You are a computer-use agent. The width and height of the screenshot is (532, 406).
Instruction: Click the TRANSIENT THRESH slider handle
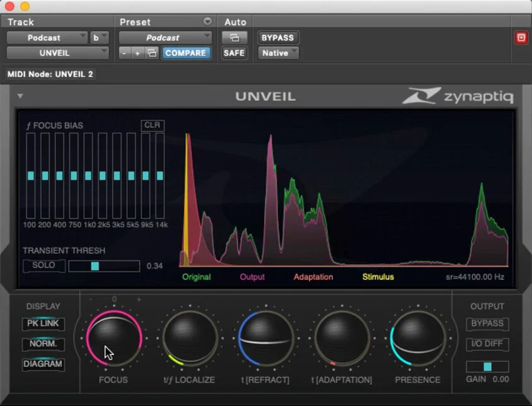click(95, 266)
